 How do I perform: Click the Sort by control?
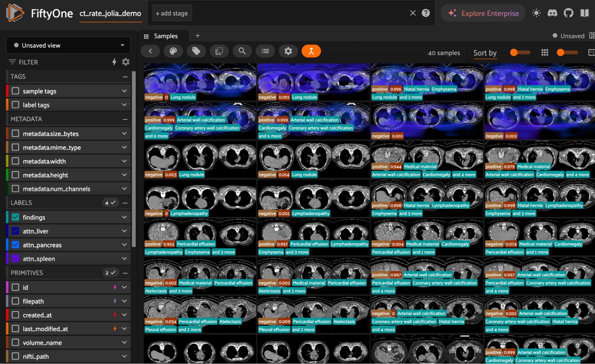tap(485, 53)
